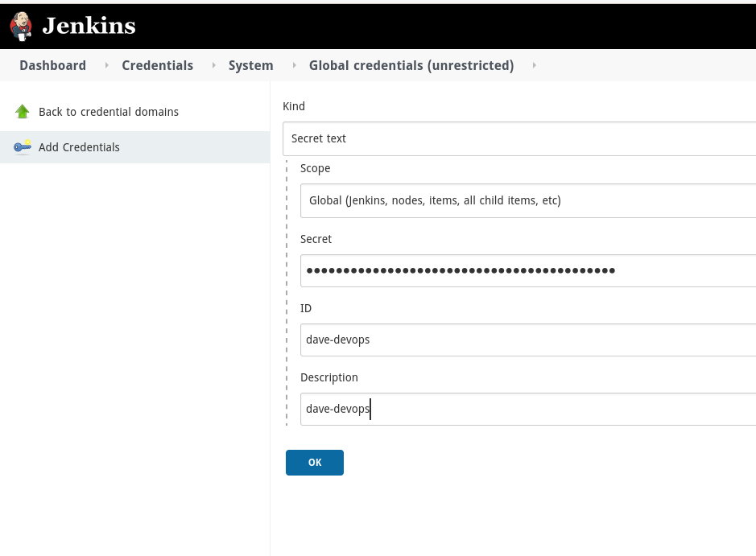Open the Kind dropdown showing Secret text
Screen dimensions: 756x556
pos(523,138)
